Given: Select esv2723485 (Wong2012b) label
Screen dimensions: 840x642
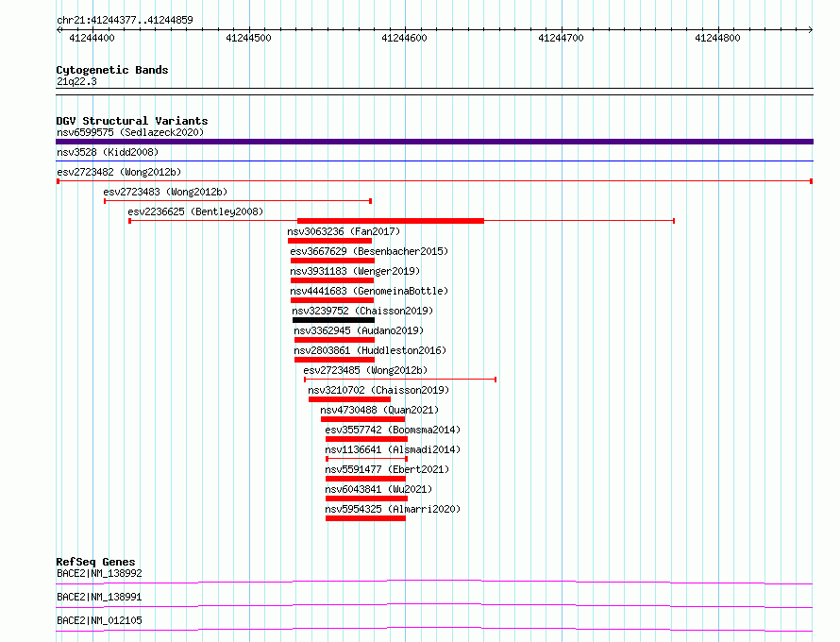Looking at the screenshot, I should [365, 370].
